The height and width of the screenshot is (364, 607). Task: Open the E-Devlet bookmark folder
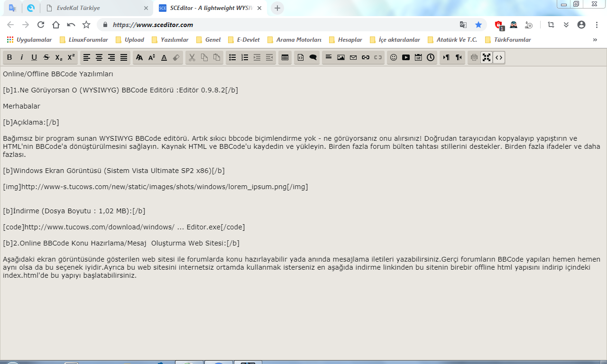click(x=244, y=40)
